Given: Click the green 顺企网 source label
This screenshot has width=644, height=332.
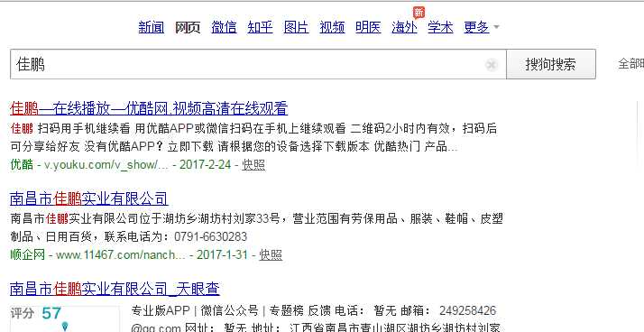Looking at the screenshot, I should tap(28, 254).
